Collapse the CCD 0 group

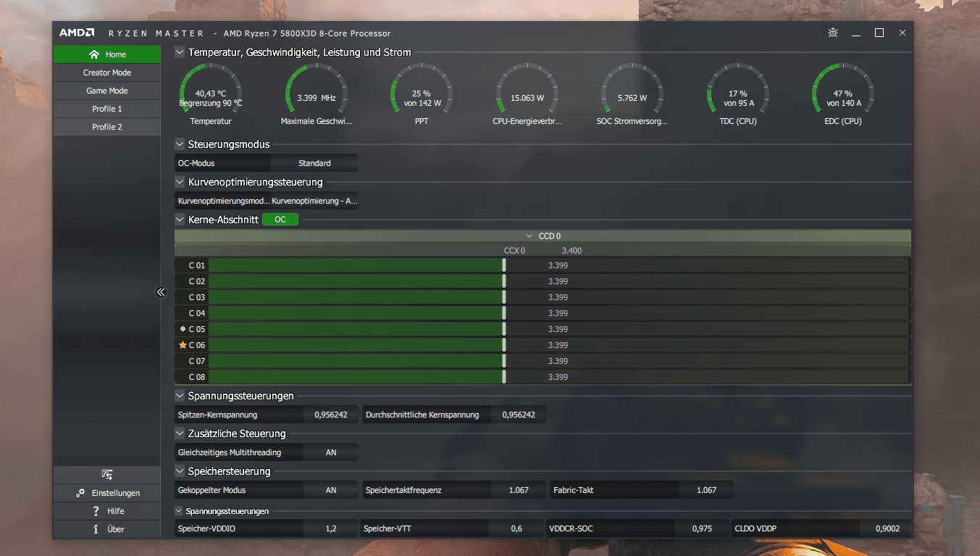tap(529, 236)
